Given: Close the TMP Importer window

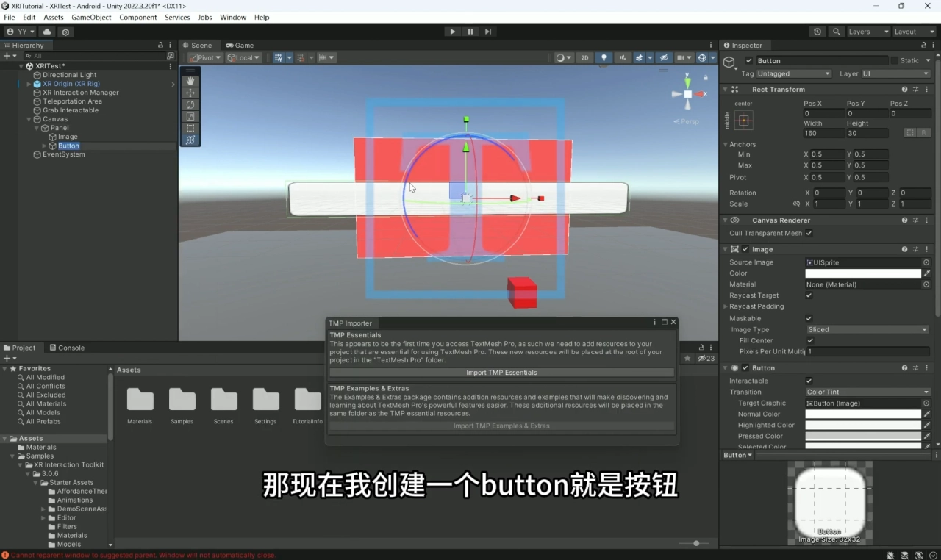Looking at the screenshot, I should 673,322.
